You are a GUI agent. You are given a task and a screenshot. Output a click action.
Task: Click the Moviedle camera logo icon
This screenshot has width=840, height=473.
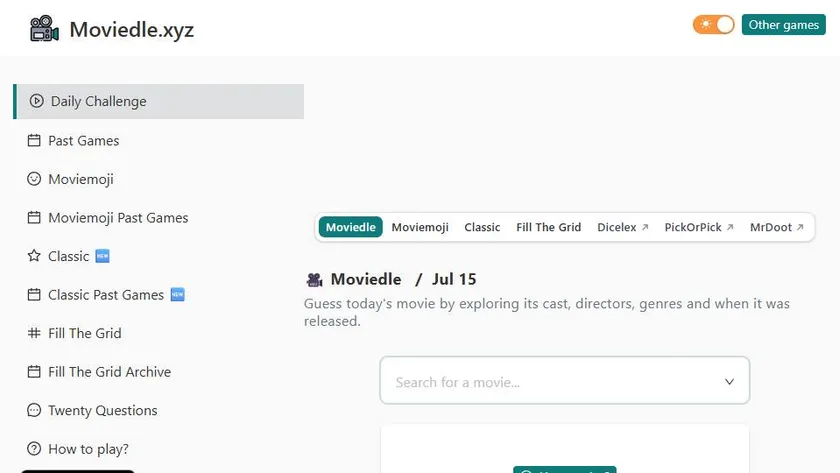click(x=44, y=28)
